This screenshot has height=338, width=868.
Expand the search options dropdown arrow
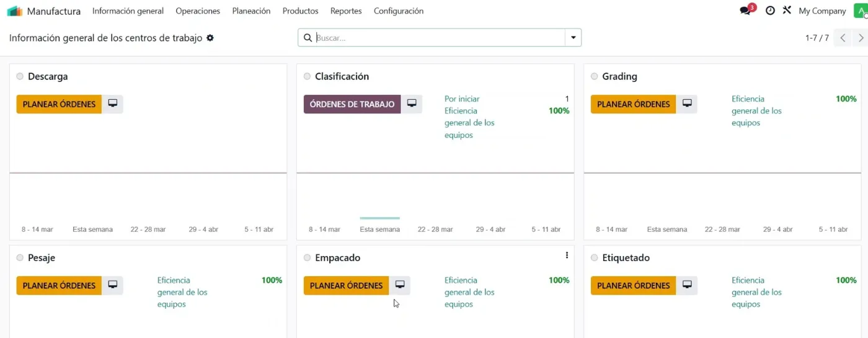(x=573, y=38)
